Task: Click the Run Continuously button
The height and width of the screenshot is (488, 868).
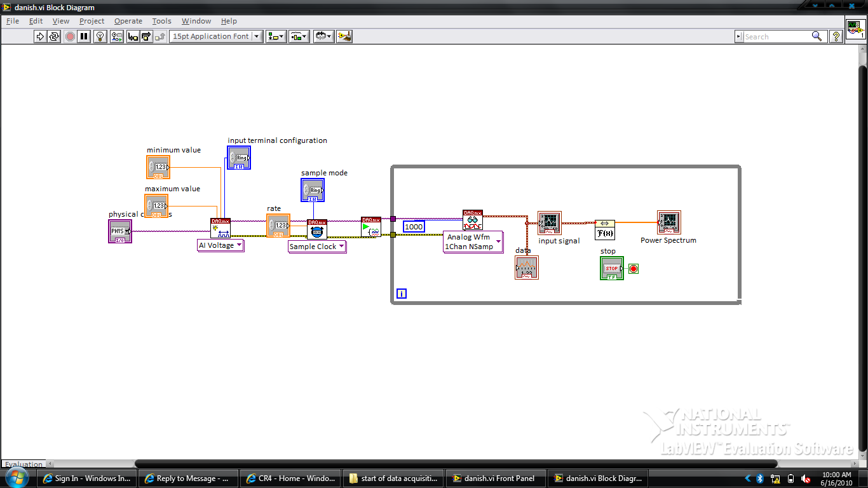Action: [x=54, y=36]
